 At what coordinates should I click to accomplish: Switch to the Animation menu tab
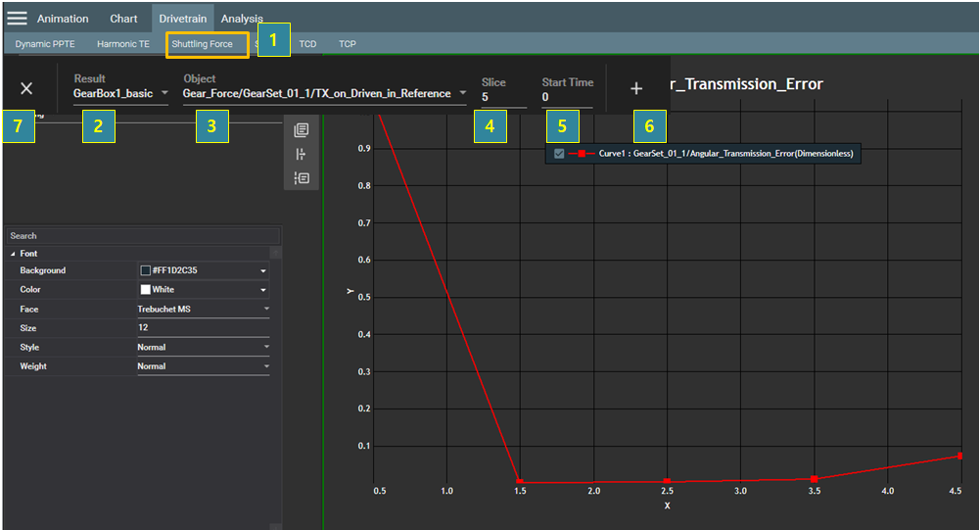pyautogui.click(x=63, y=19)
